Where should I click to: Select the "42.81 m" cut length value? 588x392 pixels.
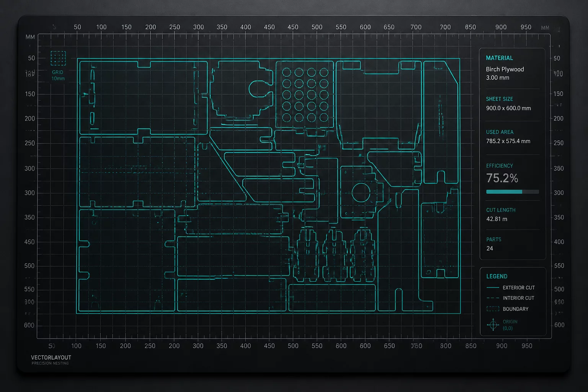(497, 219)
